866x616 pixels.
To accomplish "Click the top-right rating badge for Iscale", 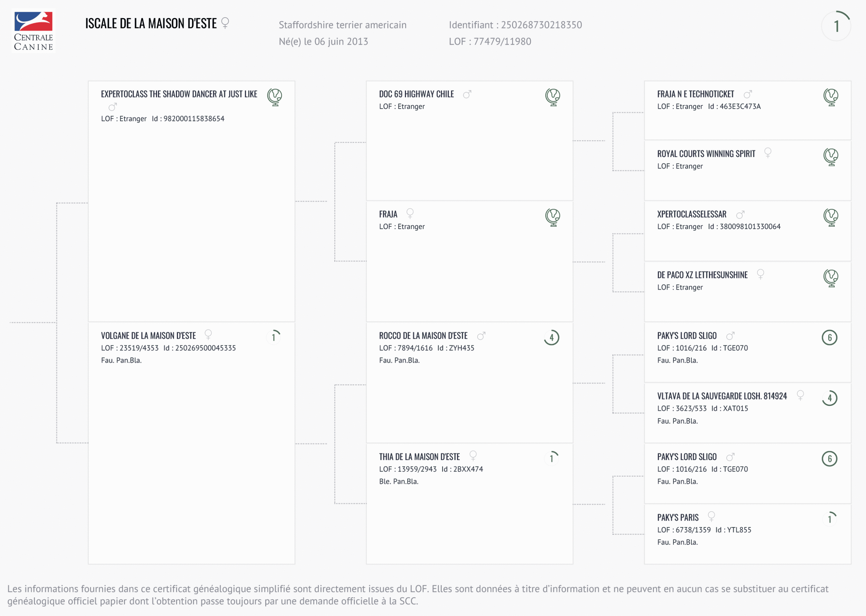I will [836, 26].
